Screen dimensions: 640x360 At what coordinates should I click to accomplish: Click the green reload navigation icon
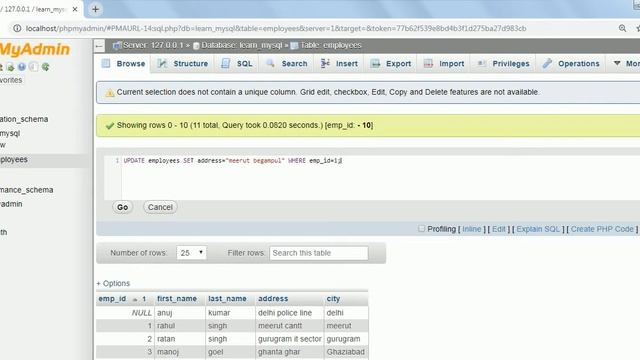pos(45,67)
